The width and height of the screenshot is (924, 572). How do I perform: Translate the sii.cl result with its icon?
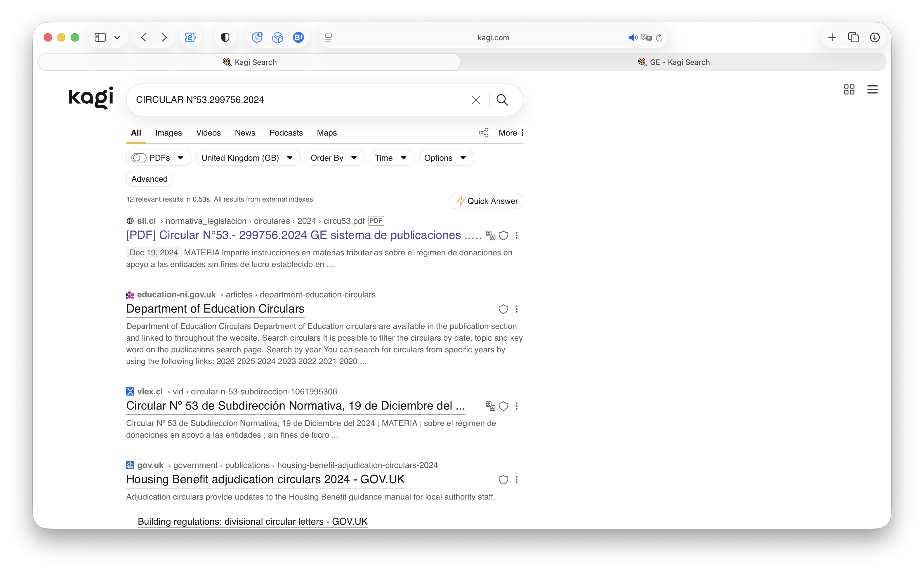click(x=490, y=235)
